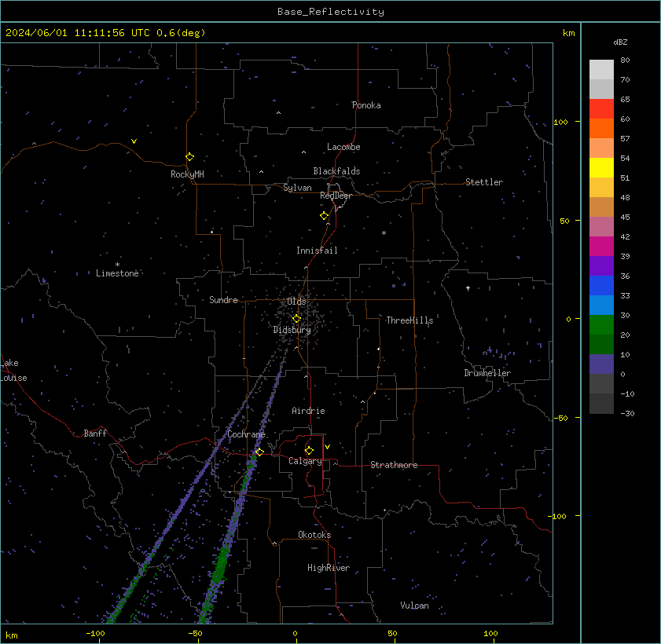This screenshot has height=644, width=661.
Task: Click the Ponoka city label
Action: (x=366, y=105)
